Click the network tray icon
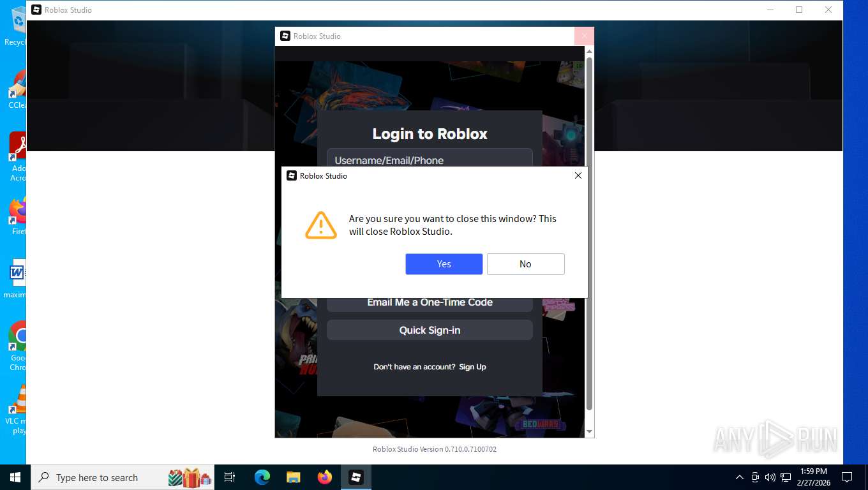The image size is (868, 490). (786, 477)
